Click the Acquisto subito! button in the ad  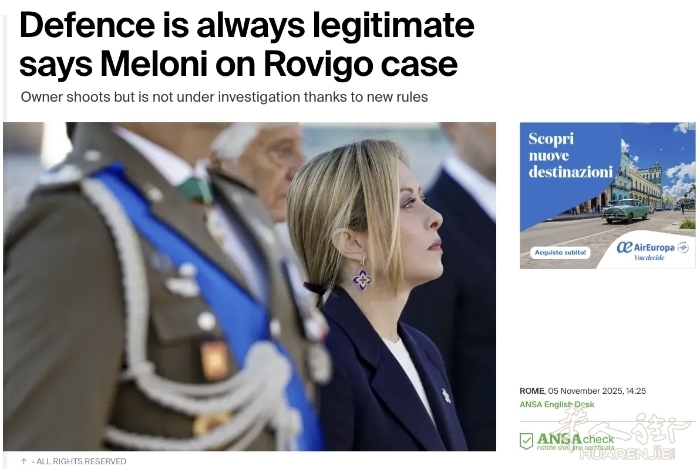click(x=560, y=253)
